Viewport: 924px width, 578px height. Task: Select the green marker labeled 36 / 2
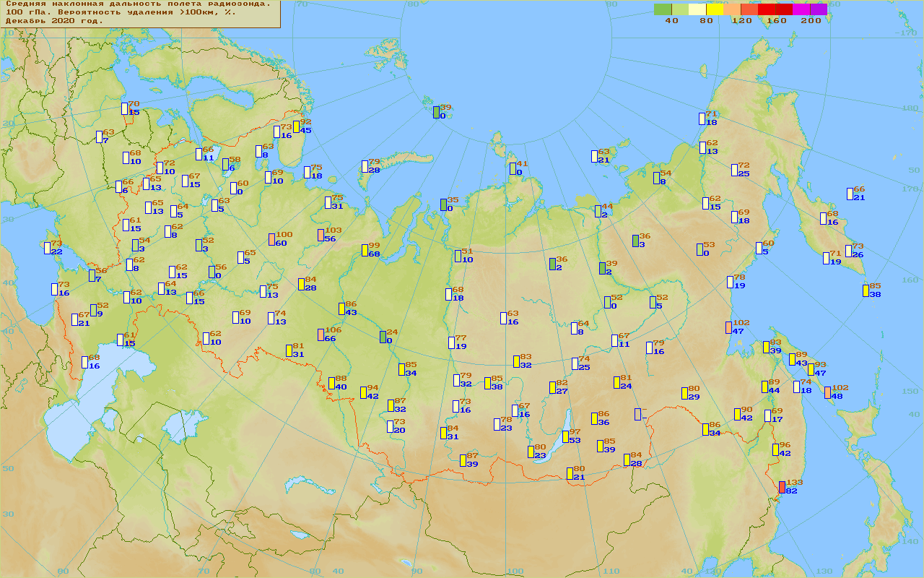(x=553, y=264)
